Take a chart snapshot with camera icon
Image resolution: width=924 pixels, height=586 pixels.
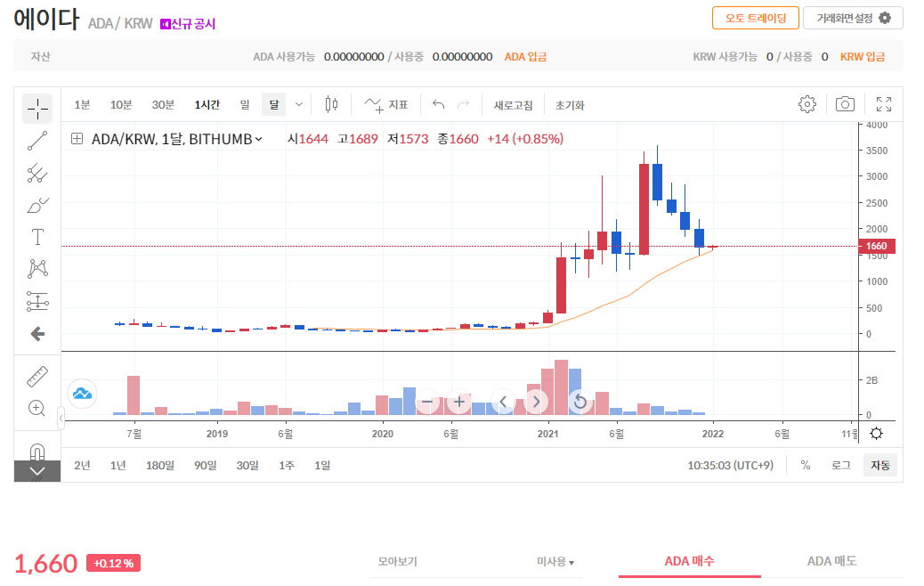coord(845,104)
